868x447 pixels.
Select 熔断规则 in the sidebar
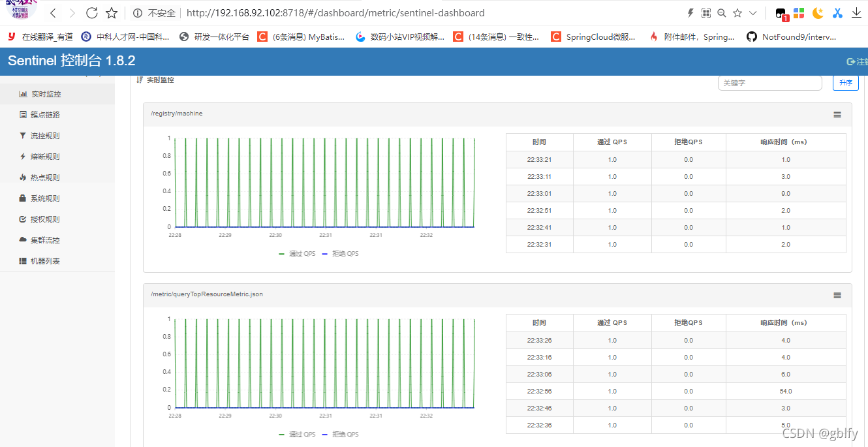coord(57,157)
